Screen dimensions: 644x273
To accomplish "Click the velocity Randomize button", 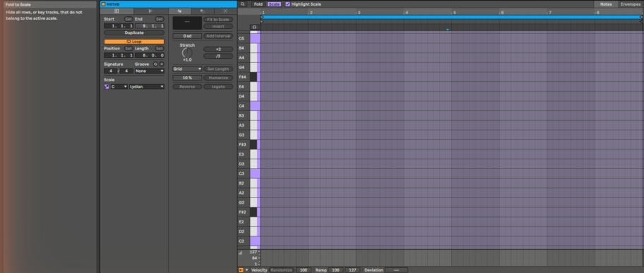I will (x=282, y=270).
